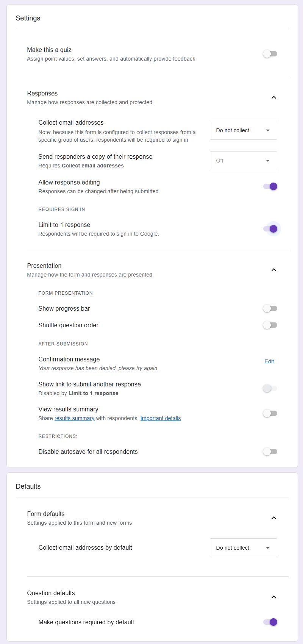Viewport: 303px width, 644px height.
Task: Enable View results summary toggle
Action: coord(270,413)
